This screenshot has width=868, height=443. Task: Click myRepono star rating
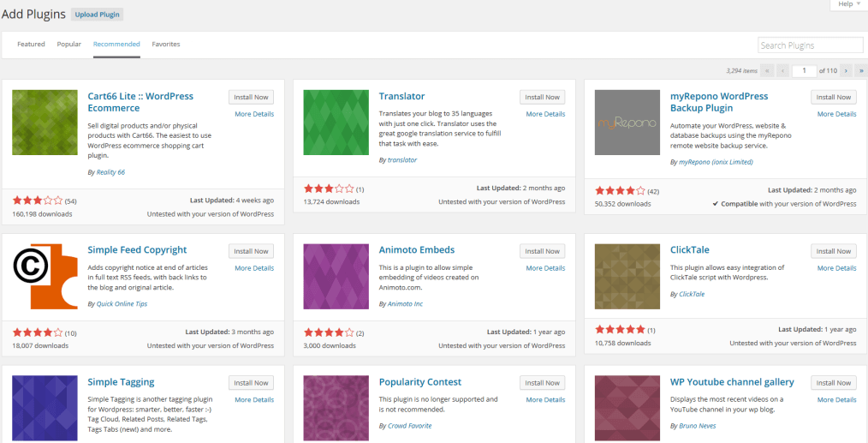(x=620, y=191)
